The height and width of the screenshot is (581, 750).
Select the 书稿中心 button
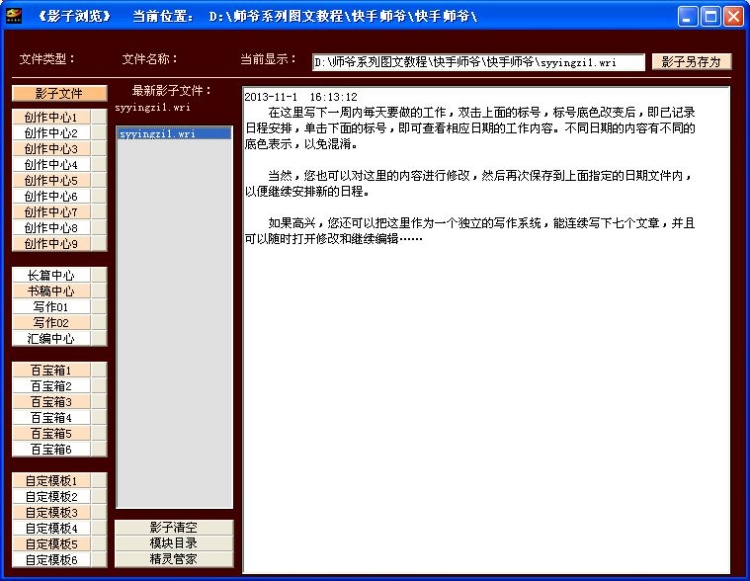pyautogui.click(x=51, y=291)
